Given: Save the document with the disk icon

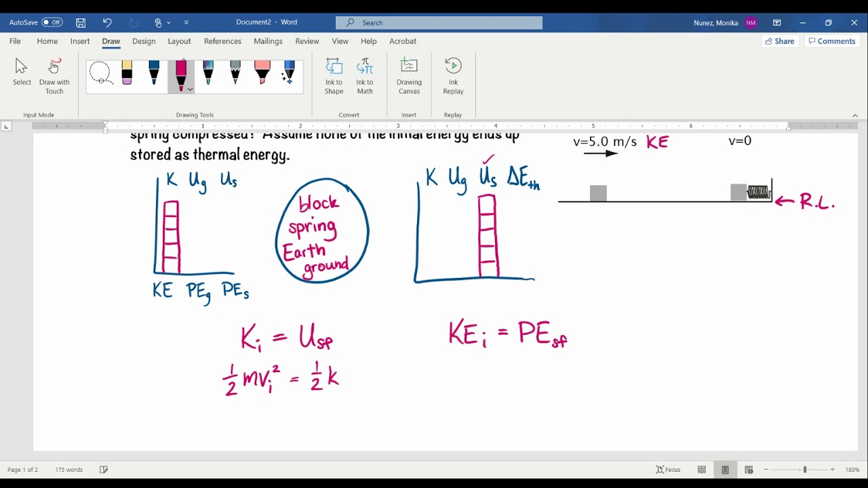Looking at the screenshot, I should 81,22.
